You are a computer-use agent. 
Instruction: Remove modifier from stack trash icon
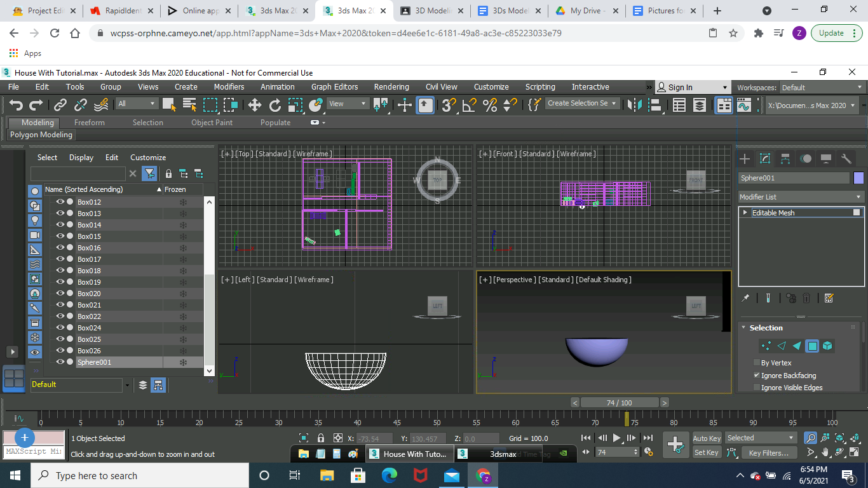coord(806,297)
